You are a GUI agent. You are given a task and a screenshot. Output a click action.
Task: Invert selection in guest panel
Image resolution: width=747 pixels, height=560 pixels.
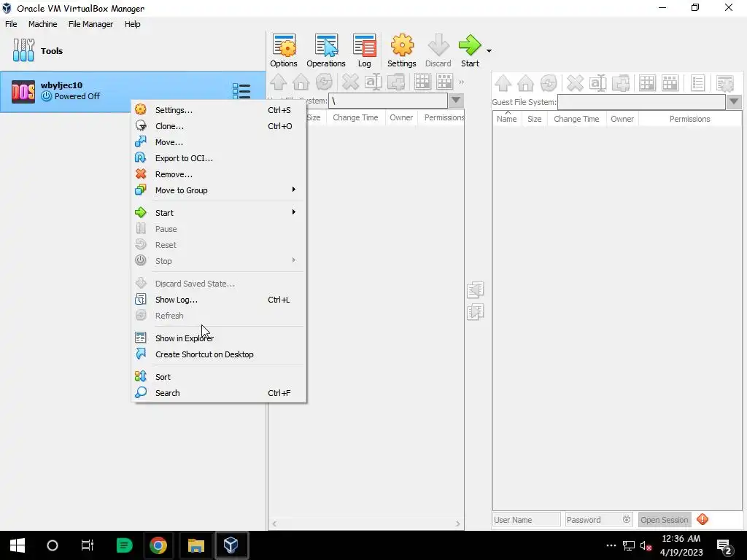(x=670, y=83)
